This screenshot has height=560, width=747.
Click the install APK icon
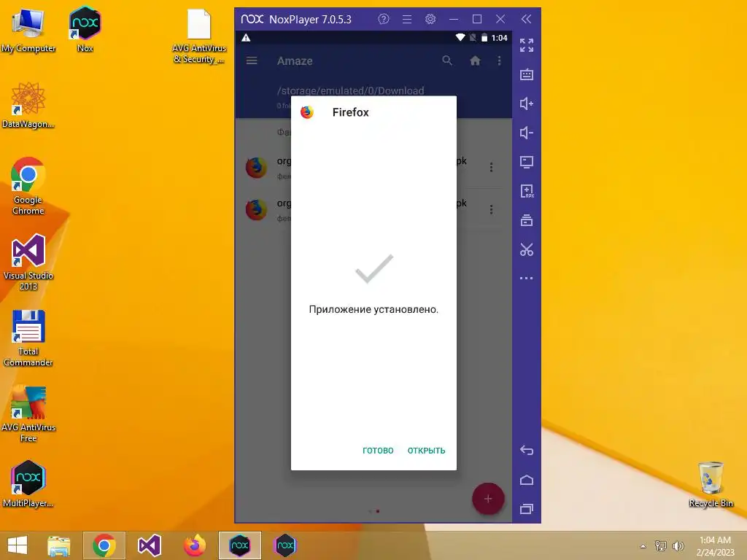point(527,191)
